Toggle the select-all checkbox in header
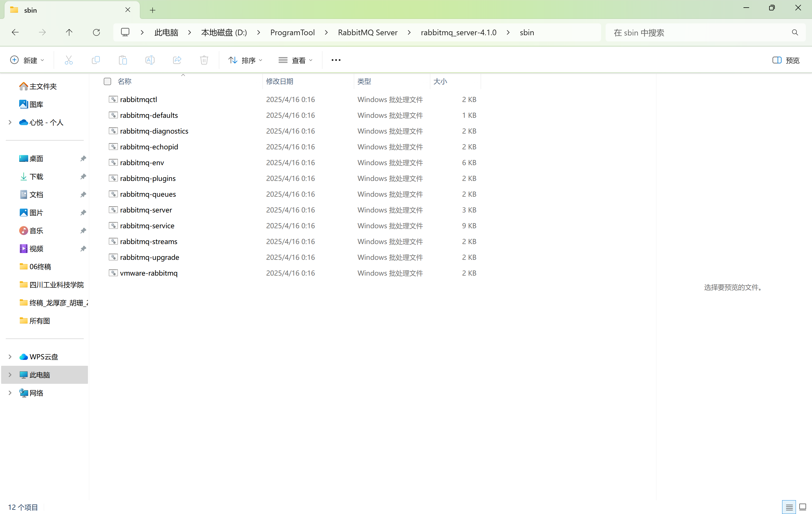 (107, 81)
